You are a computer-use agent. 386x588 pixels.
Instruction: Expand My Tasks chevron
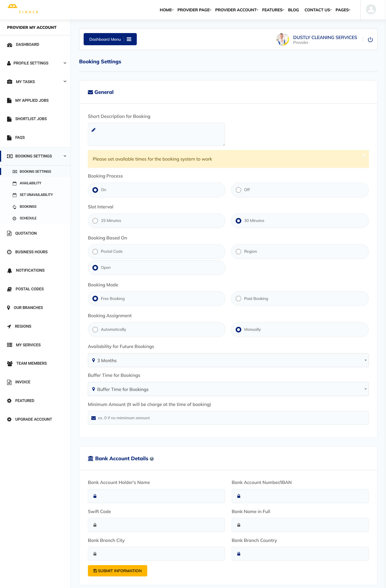coord(65,81)
